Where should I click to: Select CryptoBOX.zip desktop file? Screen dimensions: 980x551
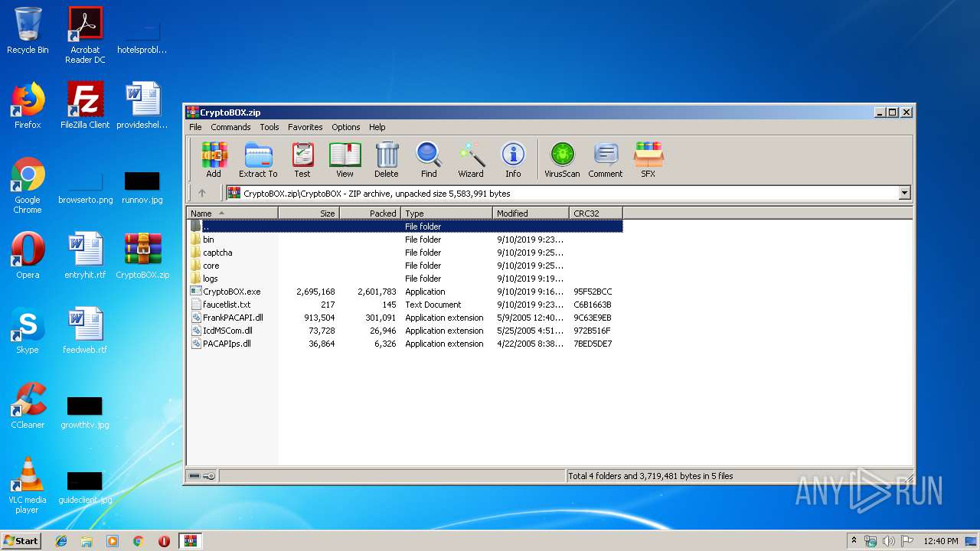(x=142, y=256)
